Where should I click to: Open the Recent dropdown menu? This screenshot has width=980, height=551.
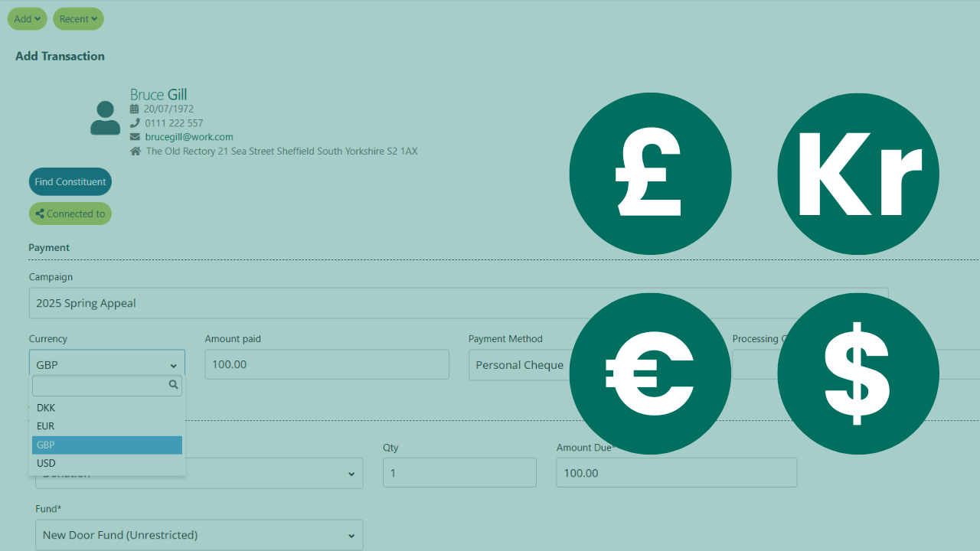point(78,19)
